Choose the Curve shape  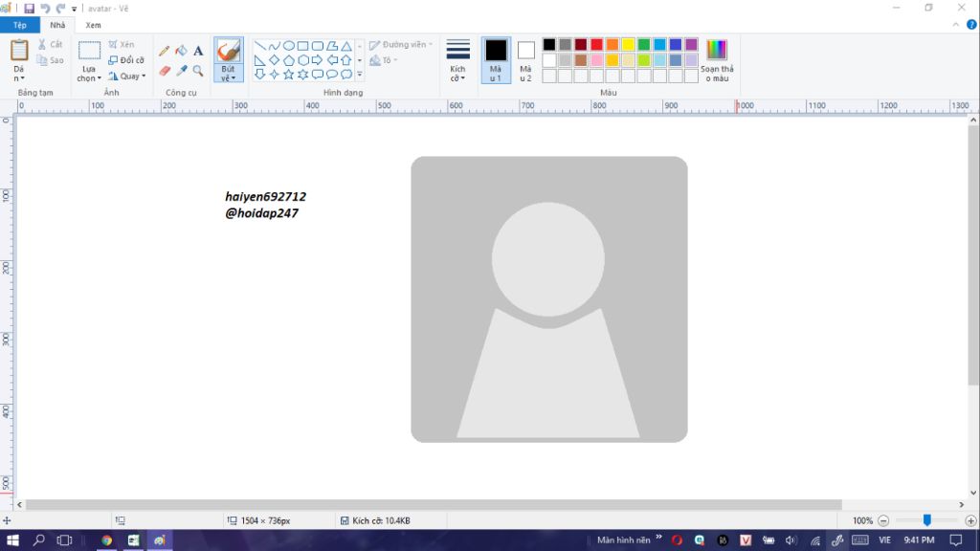click(x=275, y=46)
